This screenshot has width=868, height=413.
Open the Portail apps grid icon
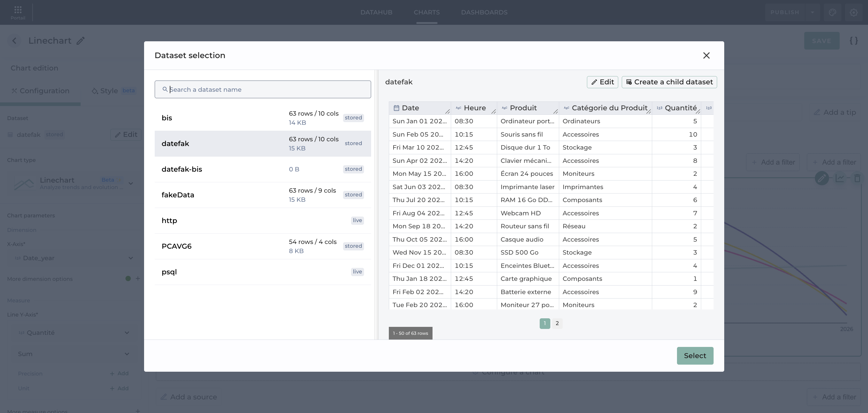[18, 10]
